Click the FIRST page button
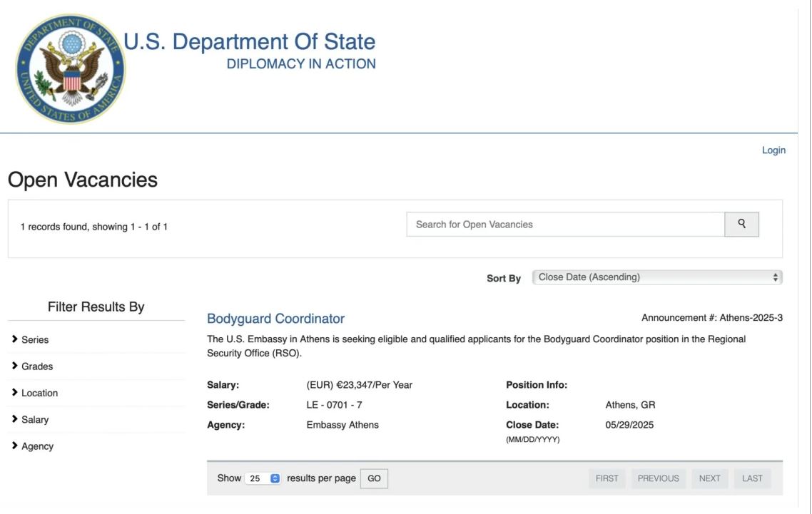Viewport: 812px width, 514px height. pyautogui.click(x=607, y=478)
